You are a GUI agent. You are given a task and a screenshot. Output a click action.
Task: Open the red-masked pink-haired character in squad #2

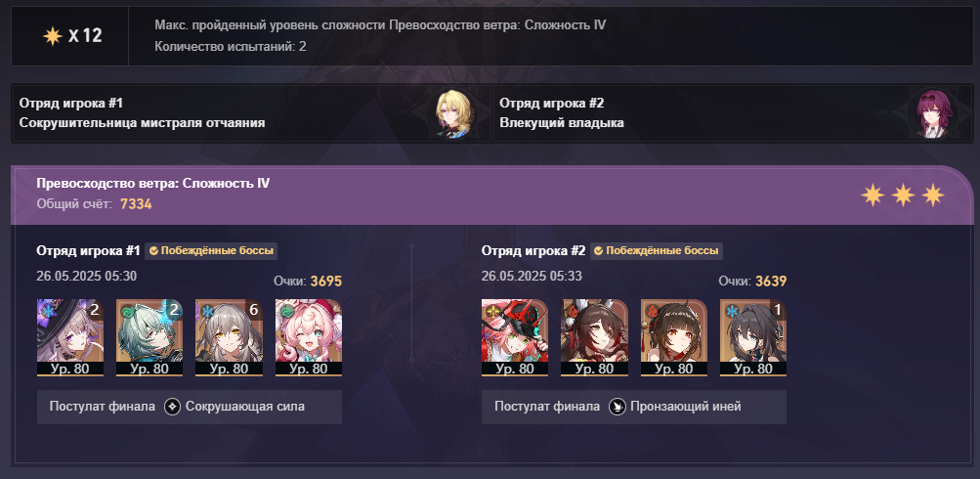(514, 337)
